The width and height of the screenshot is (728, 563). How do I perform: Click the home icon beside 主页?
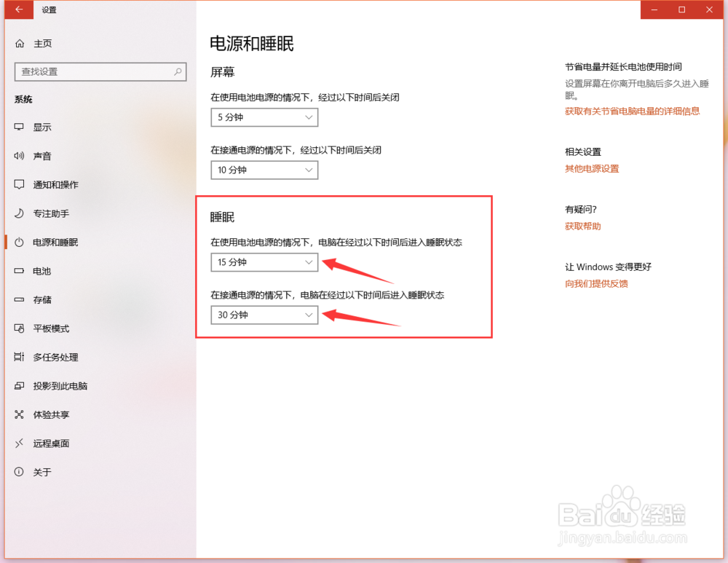(x=20, y=44)
